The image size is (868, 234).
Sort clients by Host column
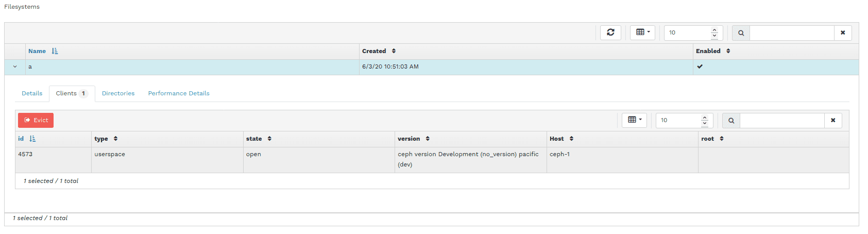click(x=556, y=139)
